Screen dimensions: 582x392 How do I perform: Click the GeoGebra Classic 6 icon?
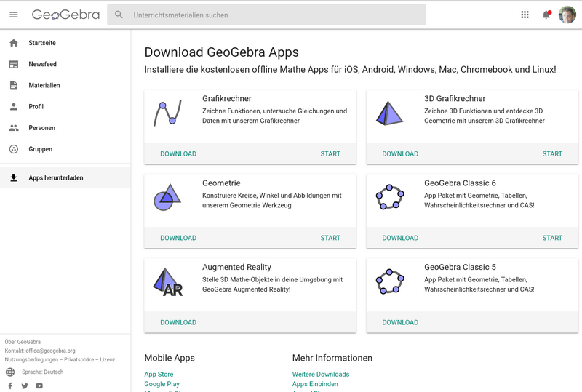coord(390,197)
